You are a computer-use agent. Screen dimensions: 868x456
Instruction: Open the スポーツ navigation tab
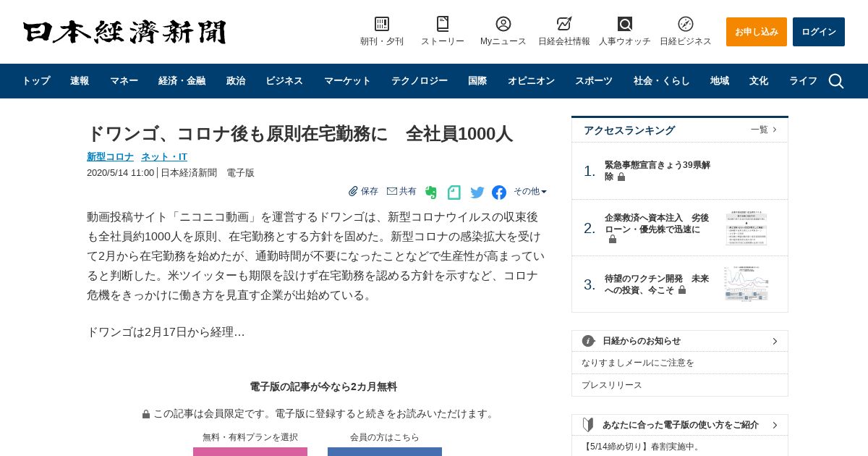pyautogui.click(x=594, y=81)
